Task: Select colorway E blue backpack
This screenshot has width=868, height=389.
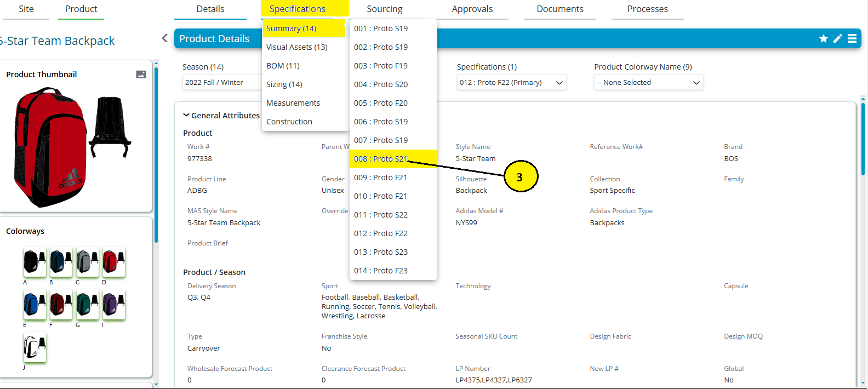Action: click(x=35, y=305)
